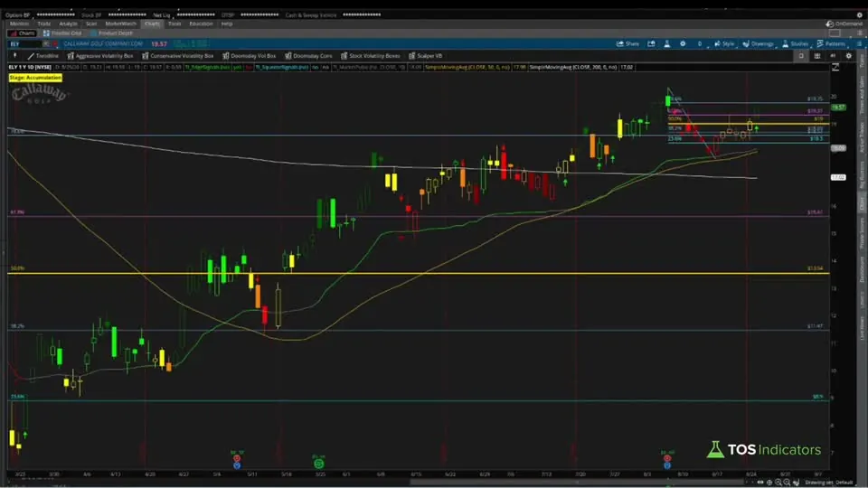Click the bottom horizontal chart scrollbar
868x488 pixels.
[x=576, y=483]
